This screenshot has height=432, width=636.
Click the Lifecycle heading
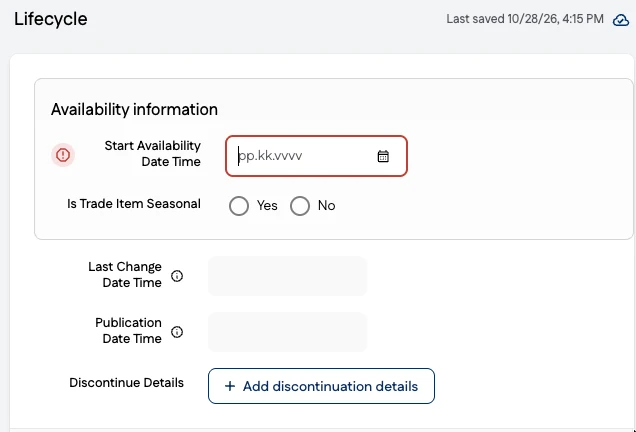[51, 19]
